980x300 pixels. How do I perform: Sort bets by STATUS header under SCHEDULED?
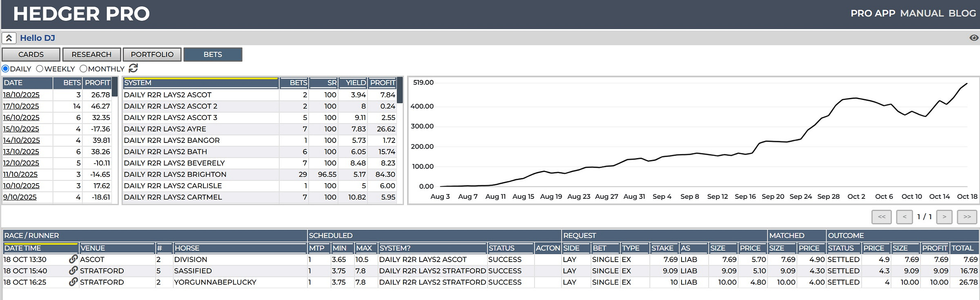(511, 248)
